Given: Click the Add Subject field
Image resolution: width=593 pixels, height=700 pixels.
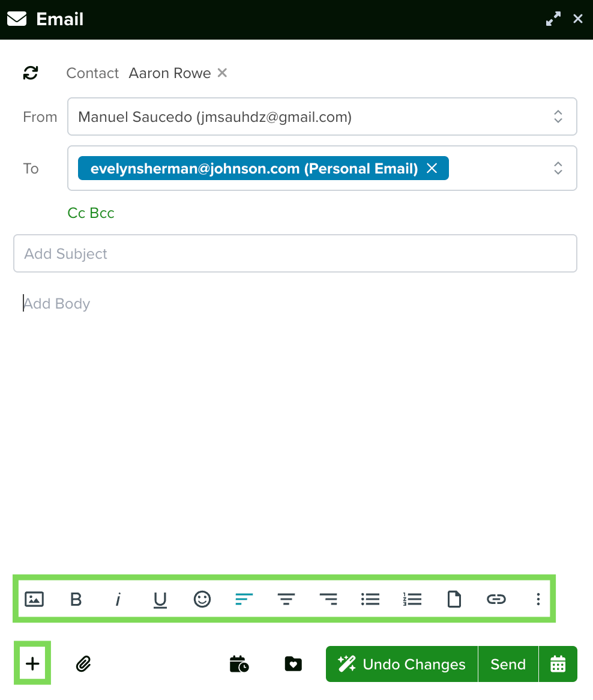Looking at the screenshot, I should [295, 253].
